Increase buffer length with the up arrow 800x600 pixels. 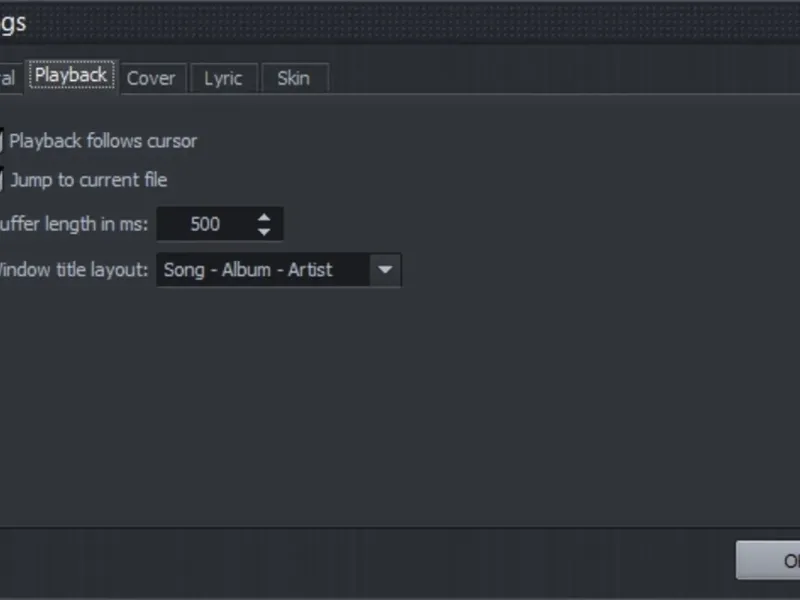point(264,217)
